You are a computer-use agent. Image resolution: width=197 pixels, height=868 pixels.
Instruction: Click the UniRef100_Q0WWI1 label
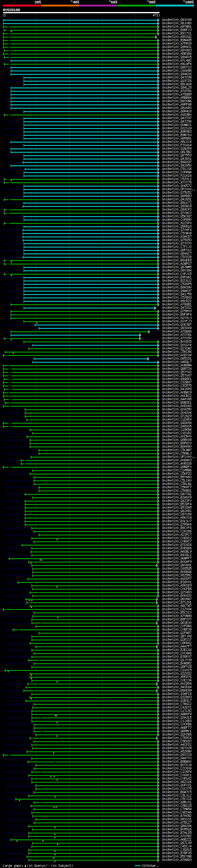pyautogui.click(x=177, y=125)
